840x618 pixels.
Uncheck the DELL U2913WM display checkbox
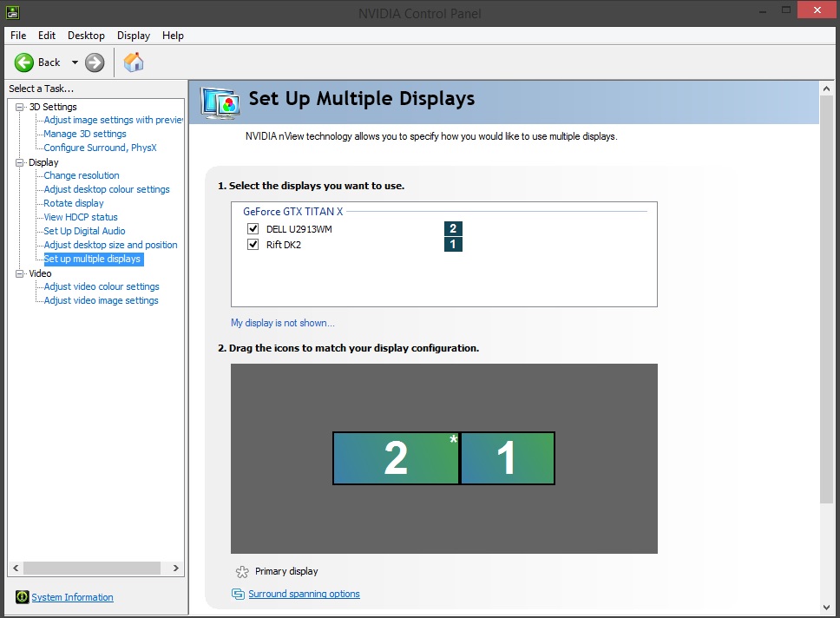[253, 229]
